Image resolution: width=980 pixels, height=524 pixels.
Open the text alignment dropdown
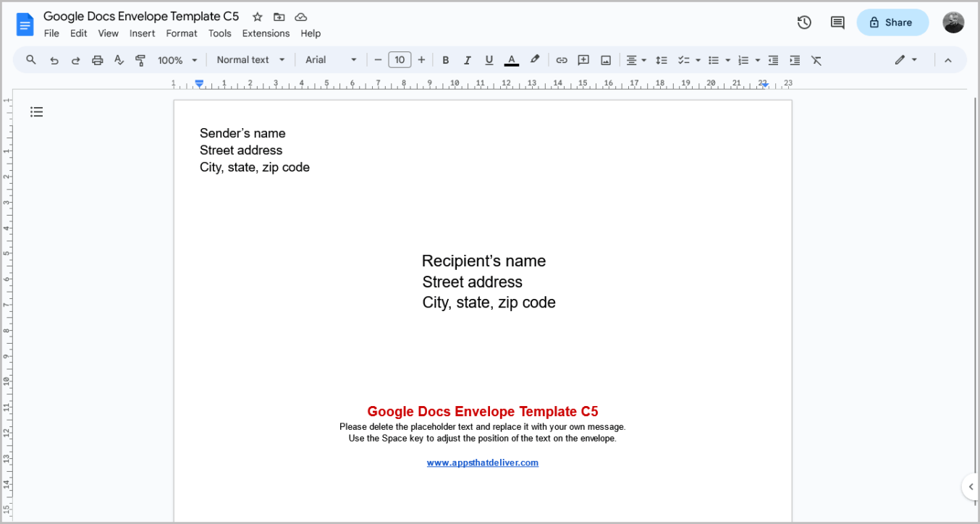[x=636, y=60]
